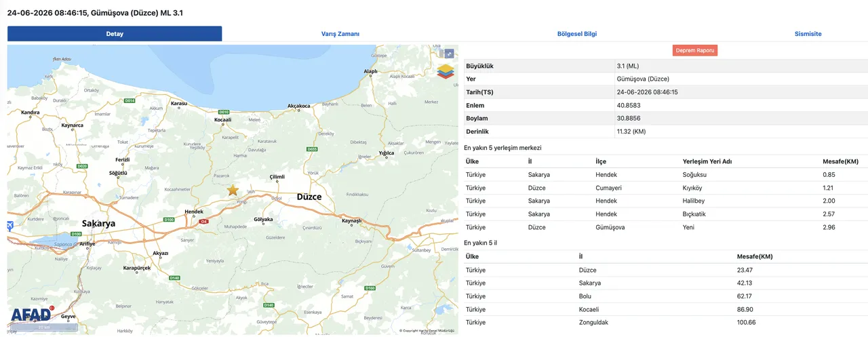Open the Sismisite tab
The height and width of the screenshot is (337, 868).
808,34
